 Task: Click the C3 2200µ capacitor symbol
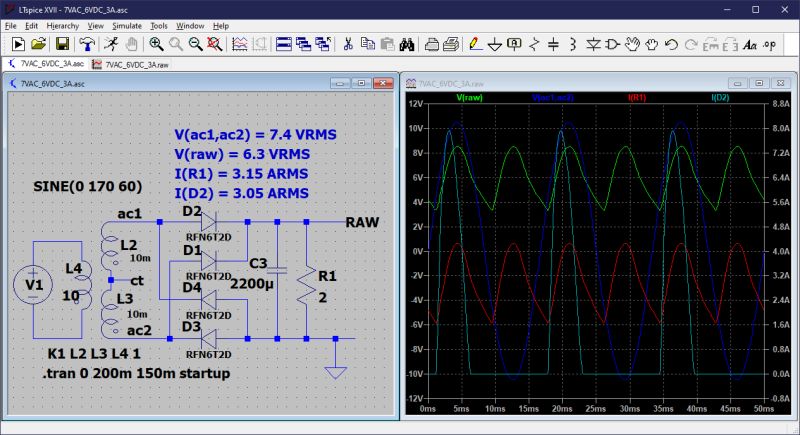[x=277, y=270]
